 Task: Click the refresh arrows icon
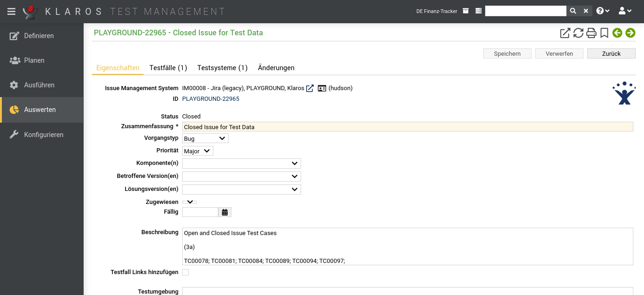[x=578, y=33]
